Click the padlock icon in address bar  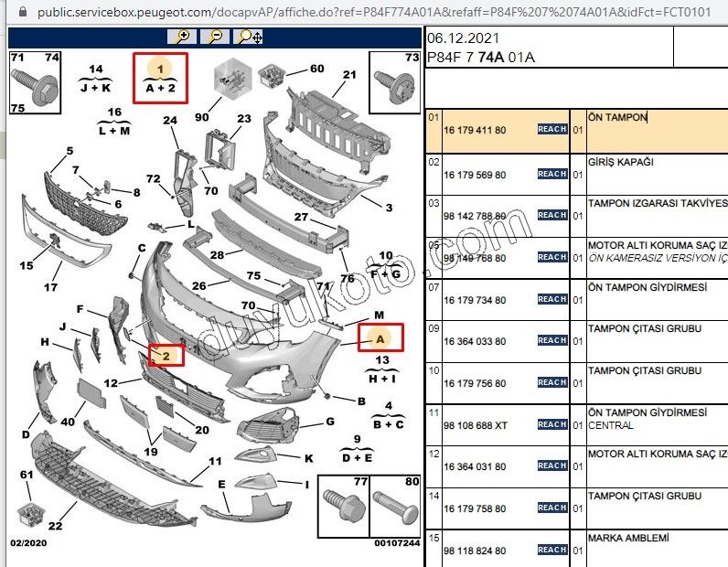click(x=8, y=13)
